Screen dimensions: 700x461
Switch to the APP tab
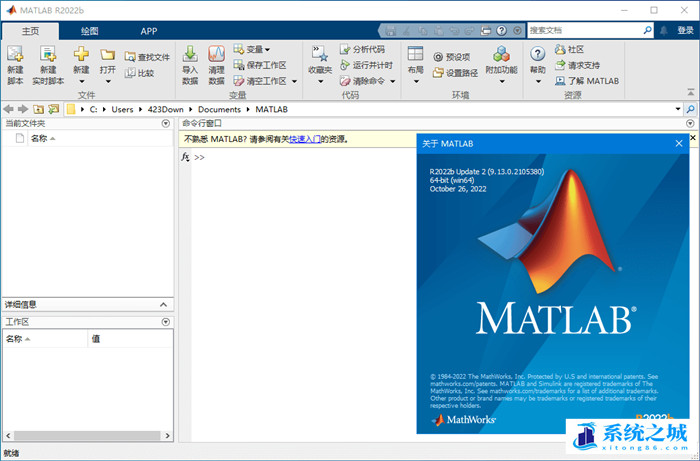(148, 31)
